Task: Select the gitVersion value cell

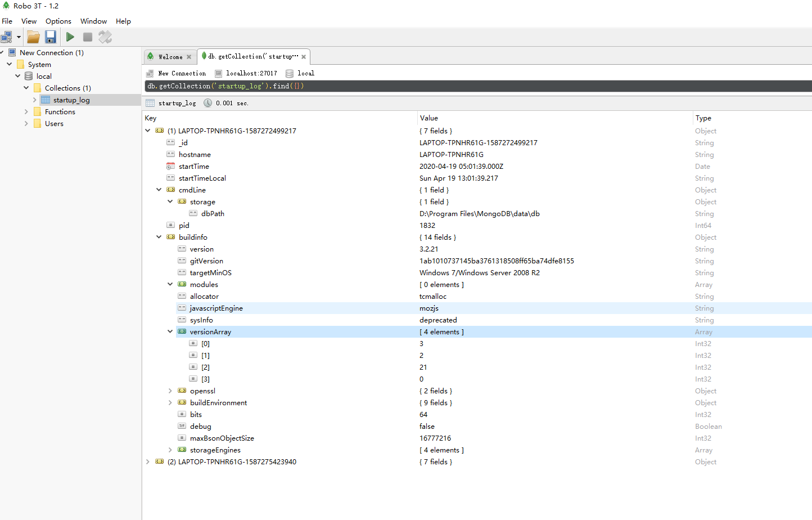Action: (x=497, y=261)
